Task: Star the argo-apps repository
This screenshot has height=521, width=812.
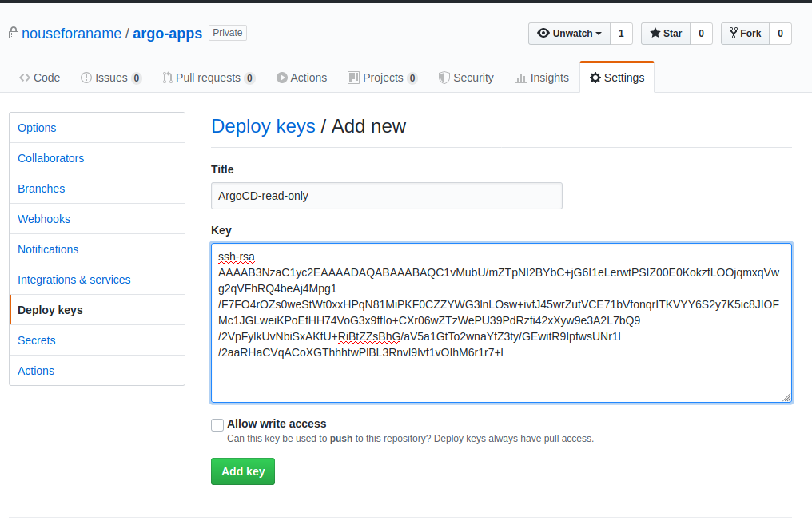Action: [x=666, y=34]
